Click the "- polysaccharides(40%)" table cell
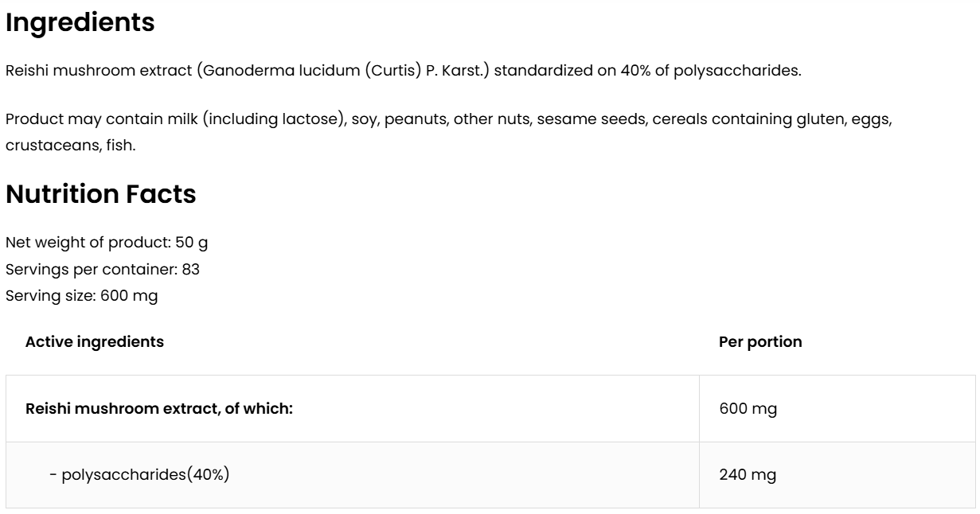 [139, 476]
